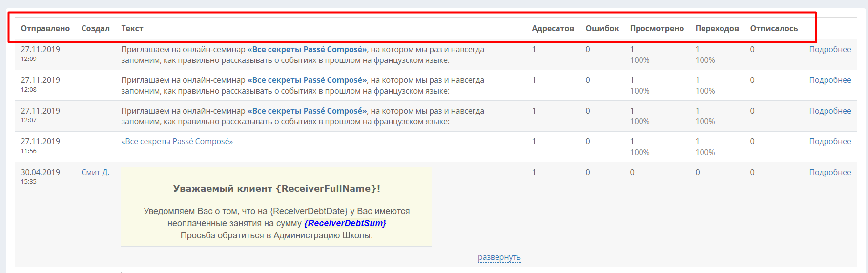Open «Все секреты Passé Composé» link in the 11:56 row
This screenshot has height=273, width=868.
(177, 141)
